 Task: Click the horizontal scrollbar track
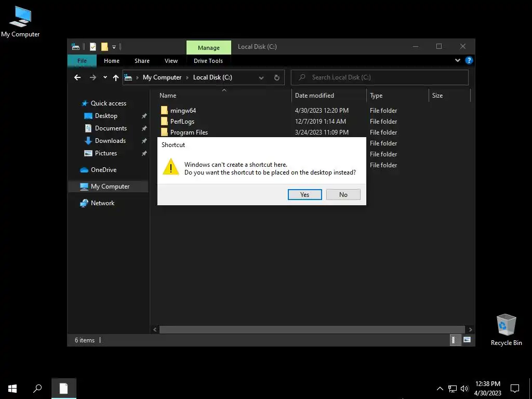click(x=312, y=329)
